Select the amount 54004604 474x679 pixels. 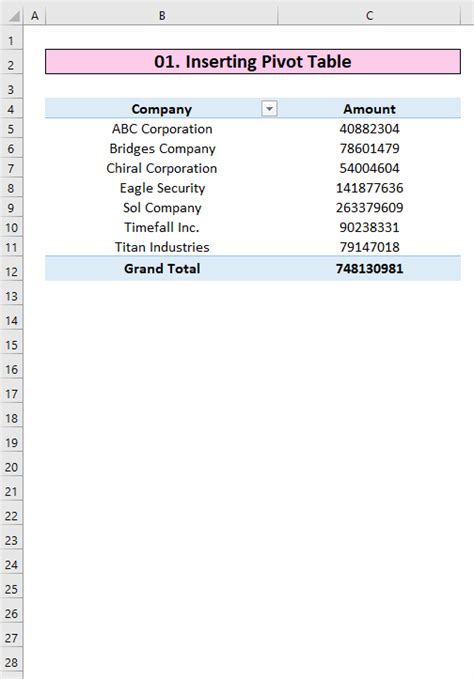(369, 168)
